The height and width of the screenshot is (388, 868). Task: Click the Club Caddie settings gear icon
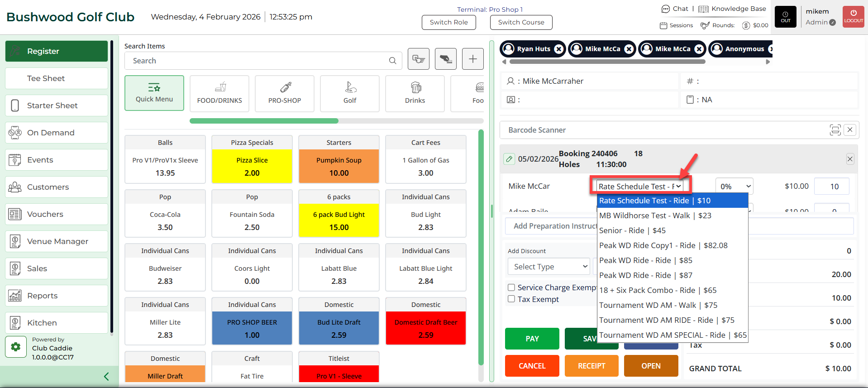[x=16, y=347]
